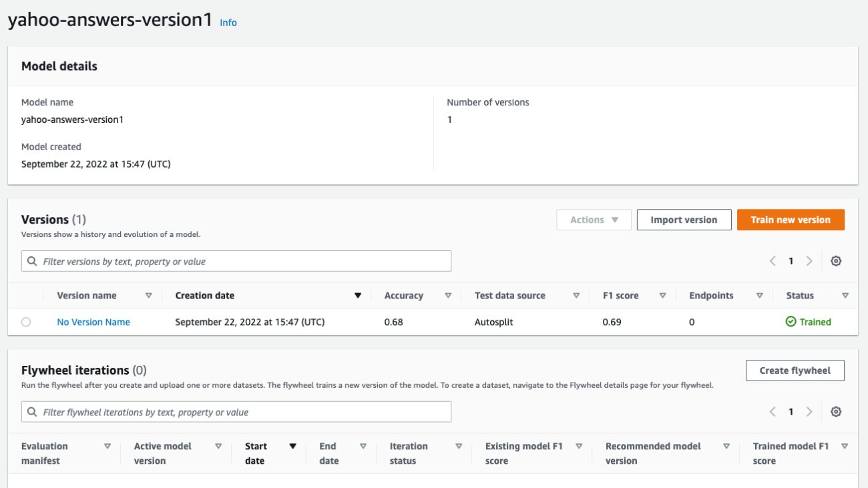Open Flywheel iterations table settings gear
This screenshot has height=488, width=868.
point(835,412)
